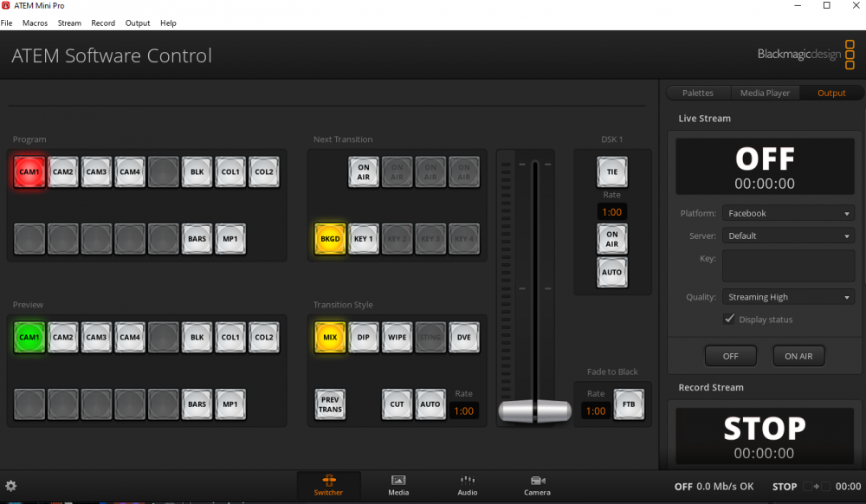
Task: Select CAM1 on the Program bus
Action: coord(29,171)
